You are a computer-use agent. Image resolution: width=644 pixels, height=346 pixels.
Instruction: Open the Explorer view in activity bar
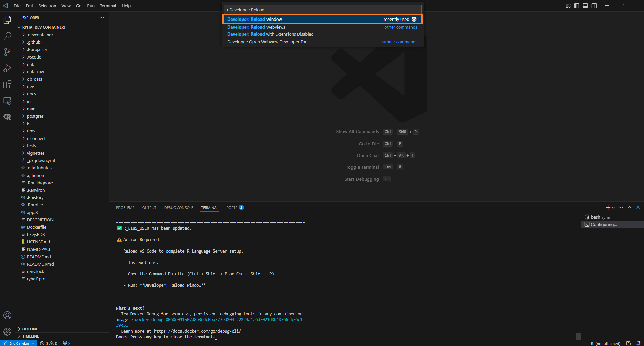[x=7, y=20]
